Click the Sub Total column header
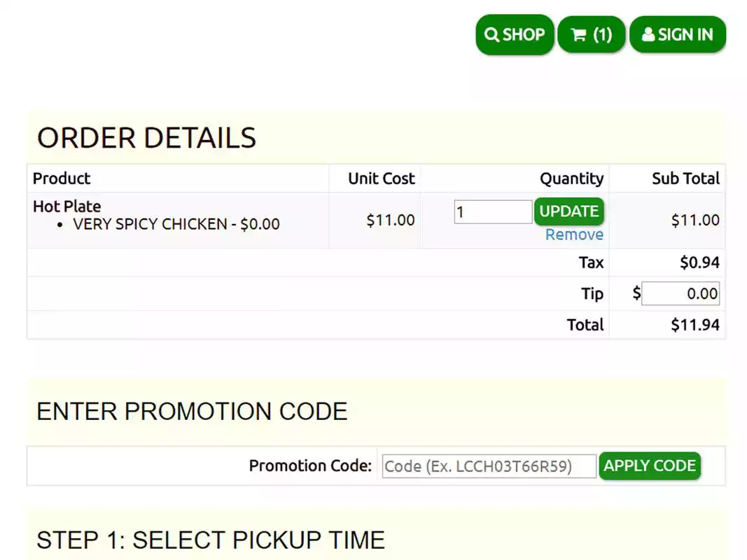The height and width of the screenshot is (560, 747). pyautogui.click(x=685, y=178)
